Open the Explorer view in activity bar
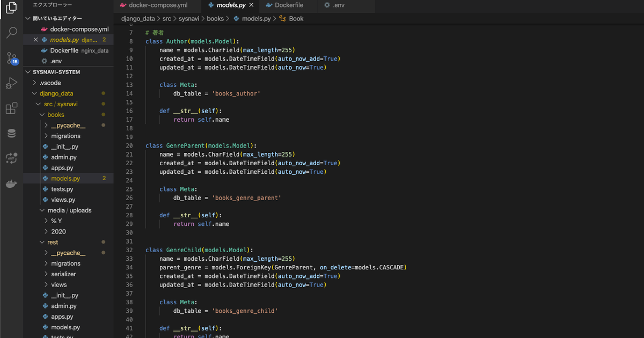 pos(11,9)
